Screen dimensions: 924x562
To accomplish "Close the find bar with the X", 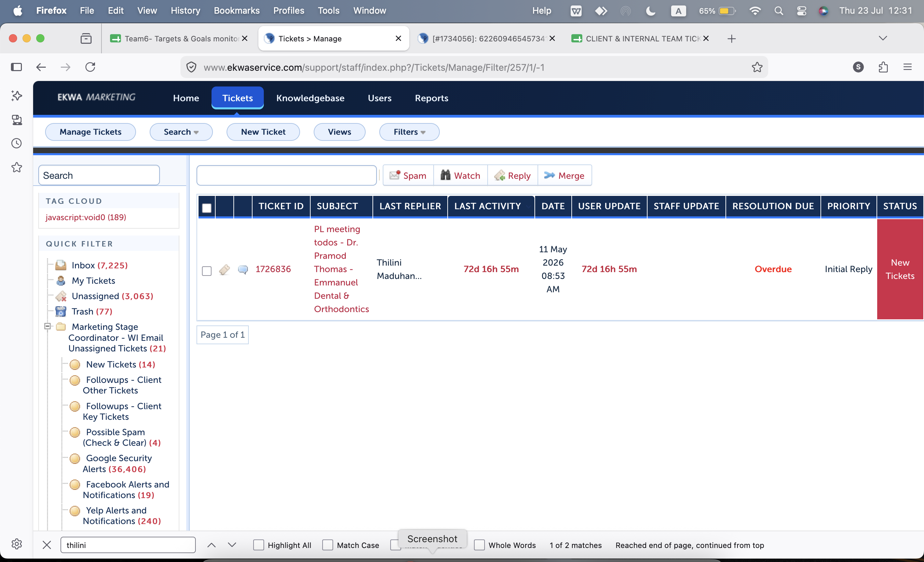I will click(47, 545).
